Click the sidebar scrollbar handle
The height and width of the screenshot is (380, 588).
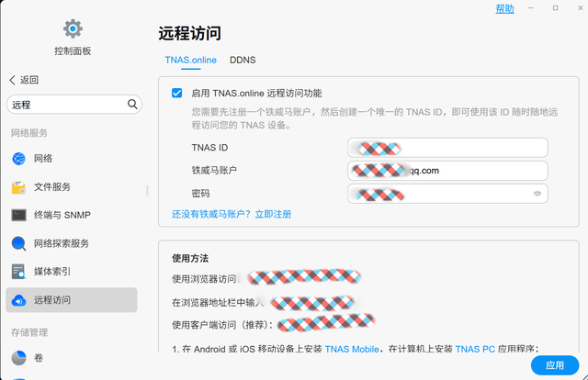(x=147, y=190)
